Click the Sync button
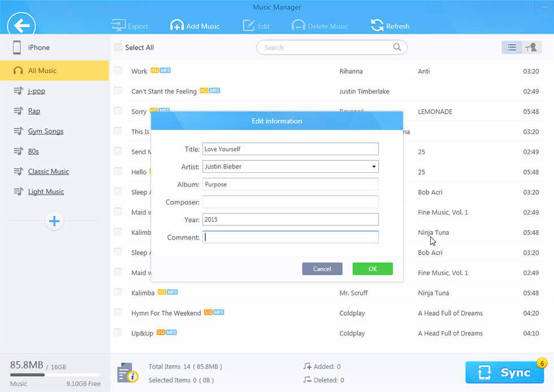This screenshot has width=554, height=392. coord(504,372)
